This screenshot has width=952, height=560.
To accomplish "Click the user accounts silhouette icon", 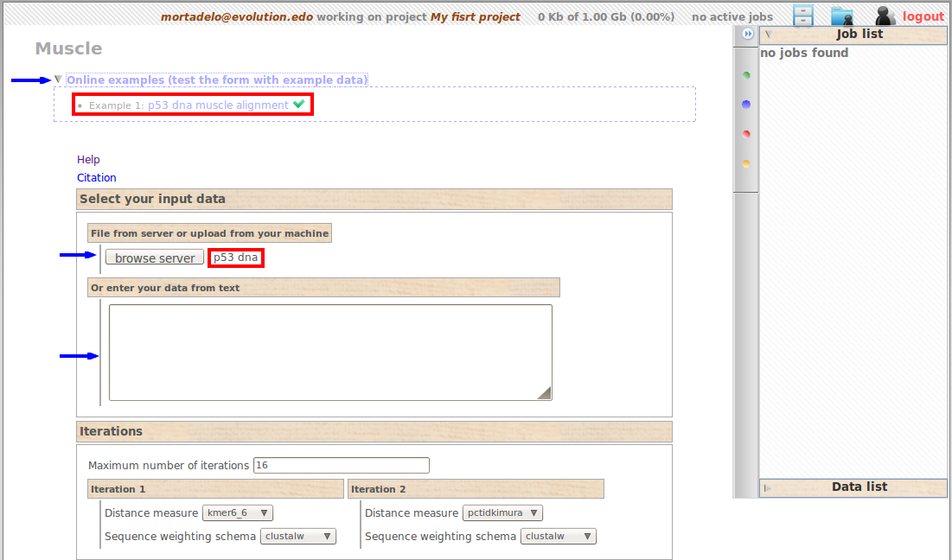I will pos(885,16).
